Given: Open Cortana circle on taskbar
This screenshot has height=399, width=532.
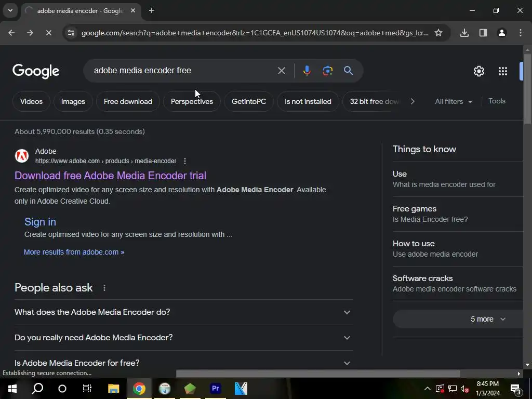Looking at the screenshot, I should pyautogui.click(x=62, y=389).
